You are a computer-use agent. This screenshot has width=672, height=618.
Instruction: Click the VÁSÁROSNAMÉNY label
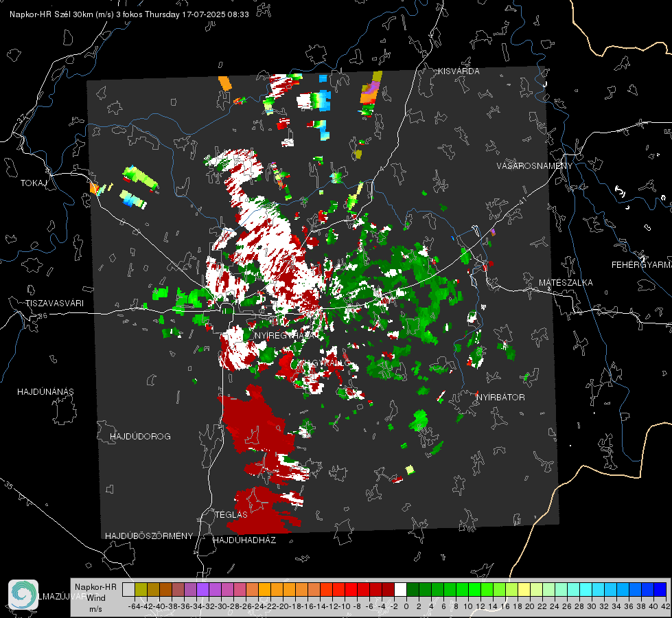point(535,166)
